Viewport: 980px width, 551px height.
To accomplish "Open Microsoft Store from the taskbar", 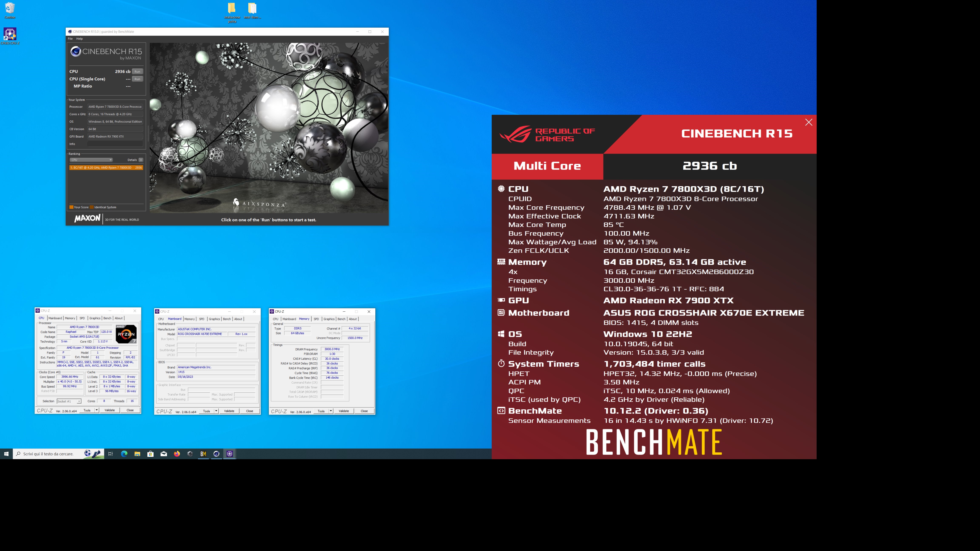I will (x=151, y=454).
